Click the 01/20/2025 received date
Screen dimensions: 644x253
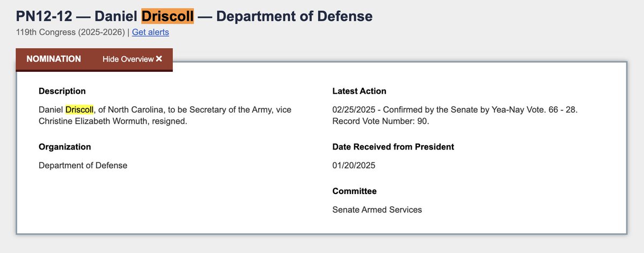point(354,165)
